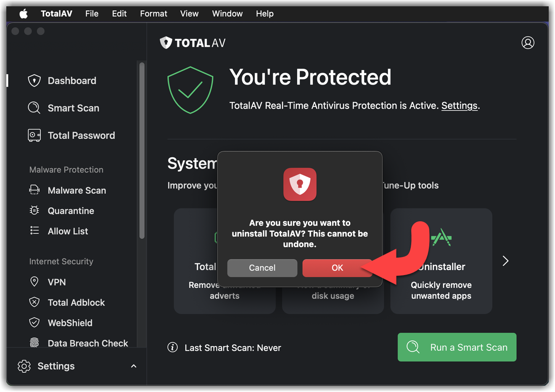Open Total Adblock shield icon
The height and width of the screenshot is (392, 555).
tap(34, 302)
